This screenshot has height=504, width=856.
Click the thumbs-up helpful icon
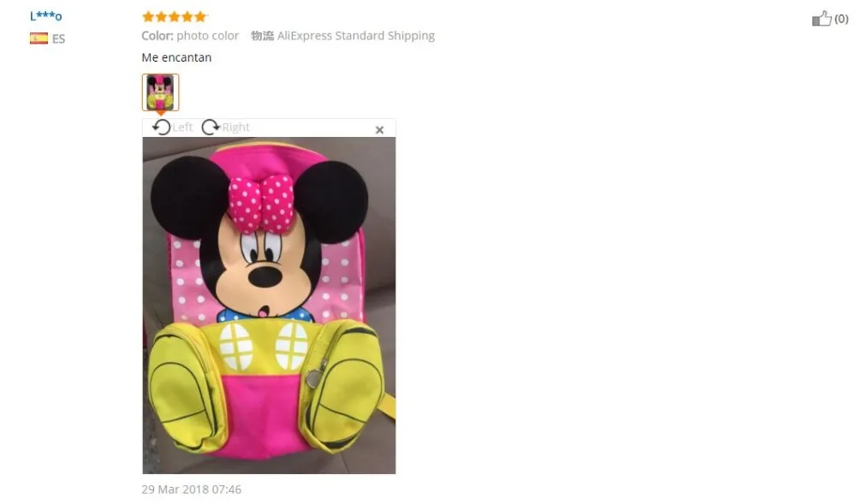tap(822, 19)
